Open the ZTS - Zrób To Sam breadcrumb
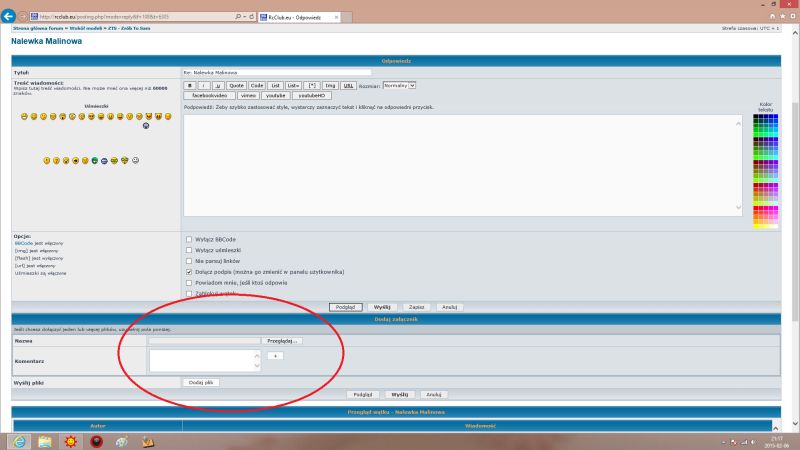Image resolution: width=800 pixels, height=450 pixels. [x=129, y=29]
